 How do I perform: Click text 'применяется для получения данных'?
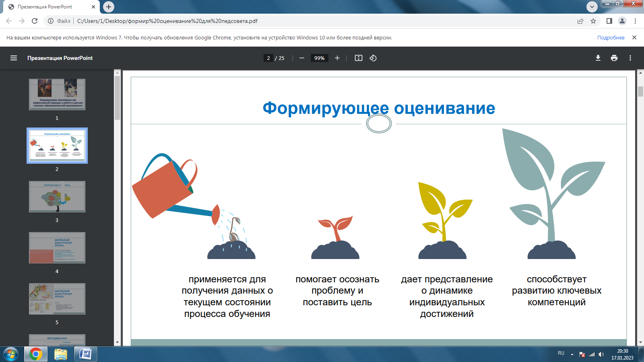[x=227, y=285]
